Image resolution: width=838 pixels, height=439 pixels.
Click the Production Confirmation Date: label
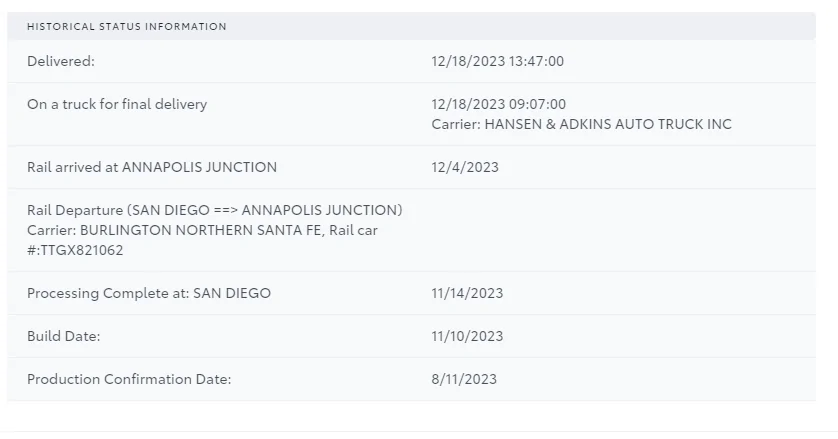coord(129,379)
